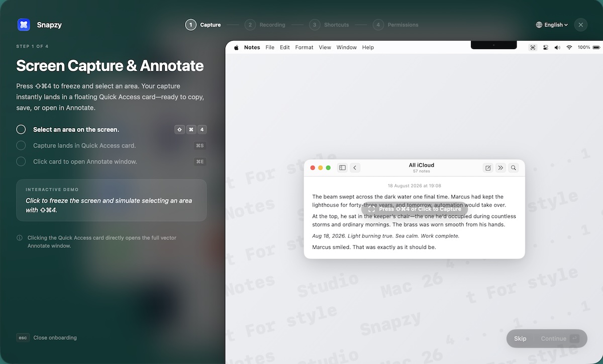603x364 pixels.
Task: Click the shift key badge beside Select an area
Action: (x=179, y=130)
